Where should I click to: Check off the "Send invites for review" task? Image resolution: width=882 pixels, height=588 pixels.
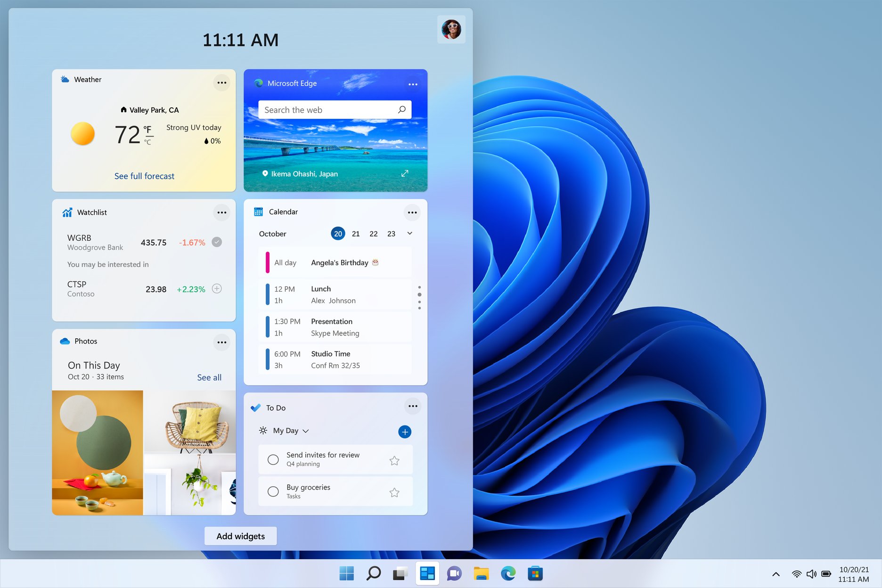pyautogui.click(x=273, y=459)
